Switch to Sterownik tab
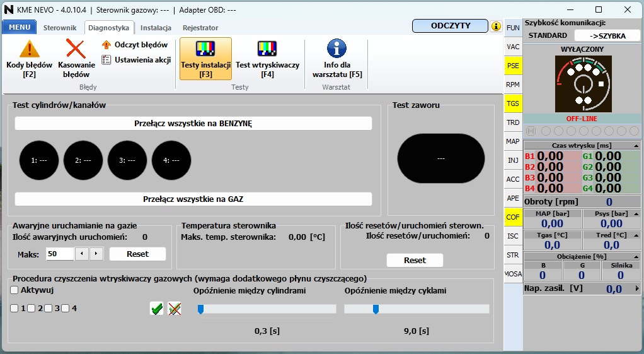 pyautogui.click(x=60, y=28)
